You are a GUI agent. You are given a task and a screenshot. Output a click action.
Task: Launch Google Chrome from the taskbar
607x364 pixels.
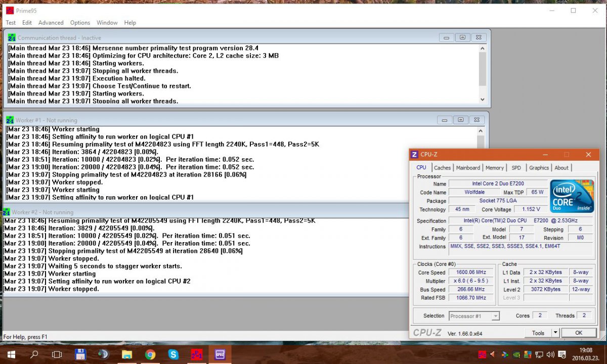pyautogui.click(x=150, y=354)
